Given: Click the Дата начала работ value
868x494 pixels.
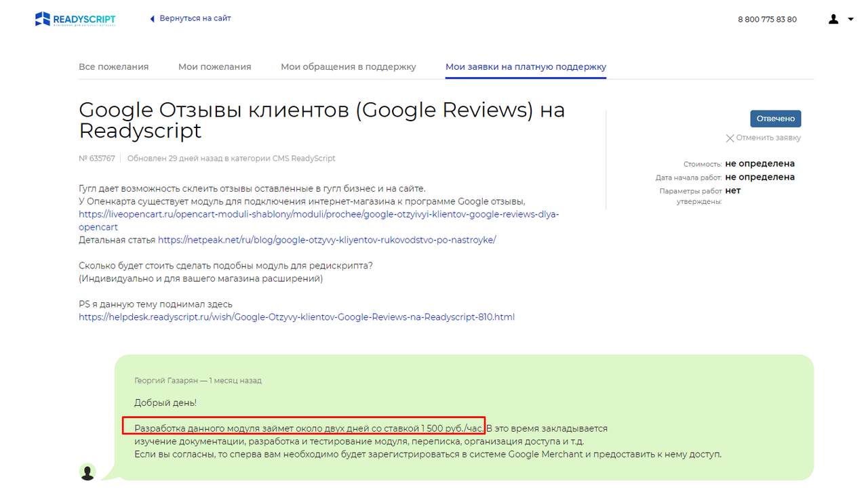Looking at the screenshot, I should [759, 177].
